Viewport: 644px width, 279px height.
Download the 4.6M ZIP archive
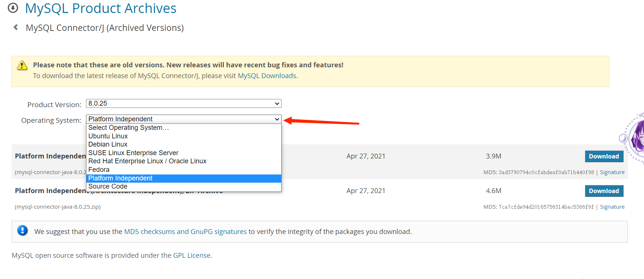[604, 191]
